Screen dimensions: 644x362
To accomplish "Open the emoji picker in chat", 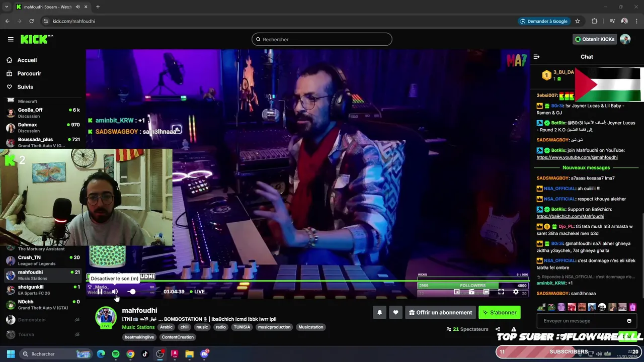I will (x=629, y=321).
